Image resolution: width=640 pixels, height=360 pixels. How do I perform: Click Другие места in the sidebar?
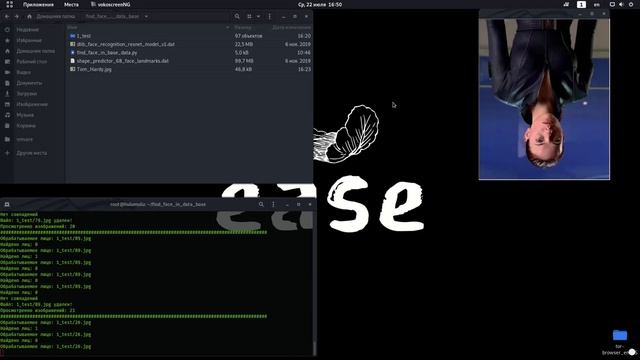[x=31, y=153]
